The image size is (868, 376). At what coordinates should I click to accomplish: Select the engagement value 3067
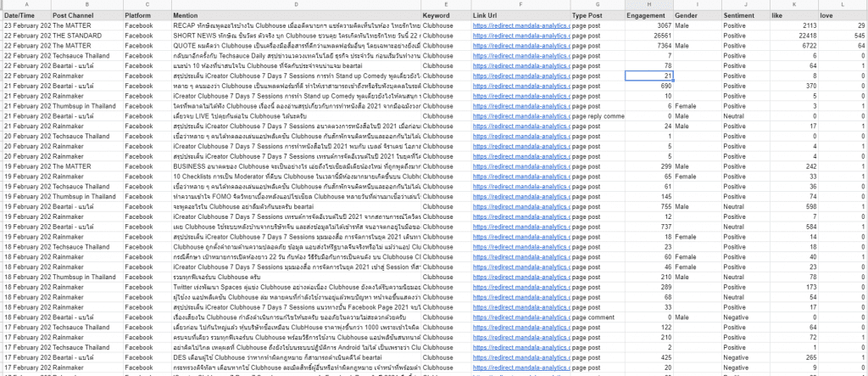[x=648, y=25]
